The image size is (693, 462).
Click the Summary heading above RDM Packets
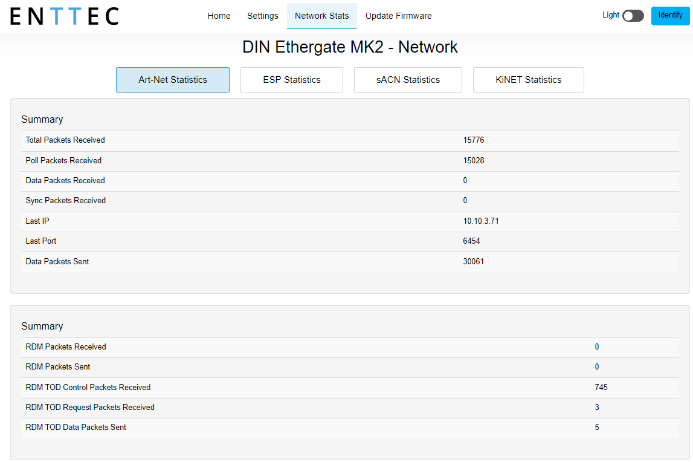click(x=42, y=326)
